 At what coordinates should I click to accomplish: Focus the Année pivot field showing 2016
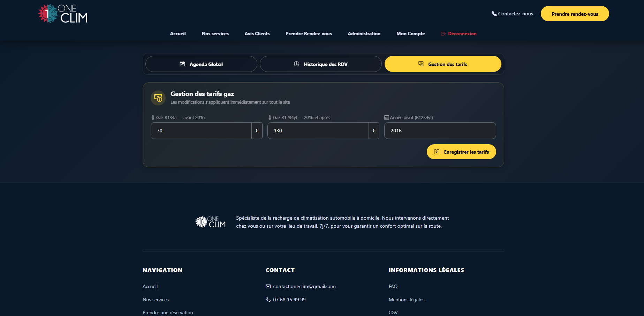(x=440, y=131)
